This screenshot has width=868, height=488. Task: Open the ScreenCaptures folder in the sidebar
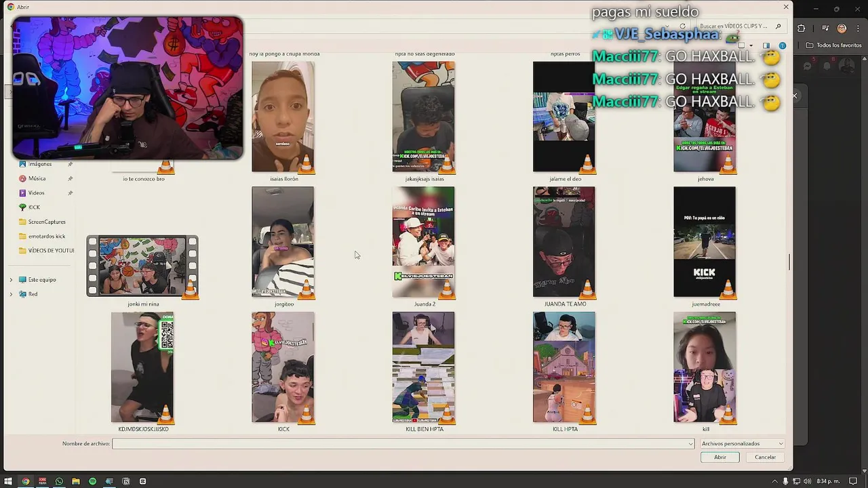tap(46, 222)
